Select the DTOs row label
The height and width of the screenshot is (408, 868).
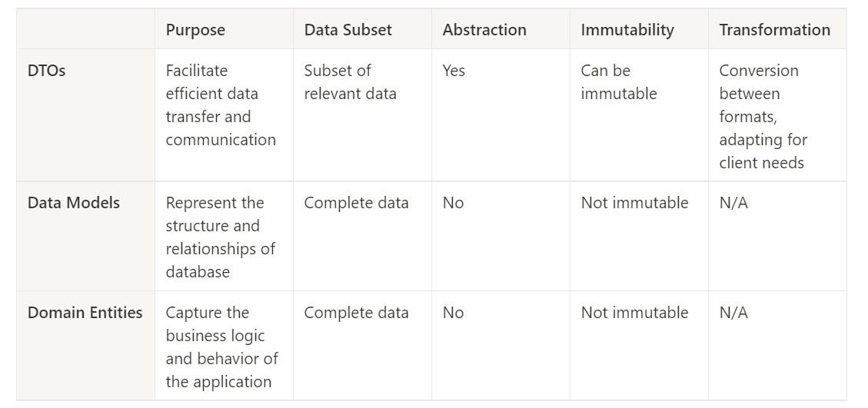46,71
